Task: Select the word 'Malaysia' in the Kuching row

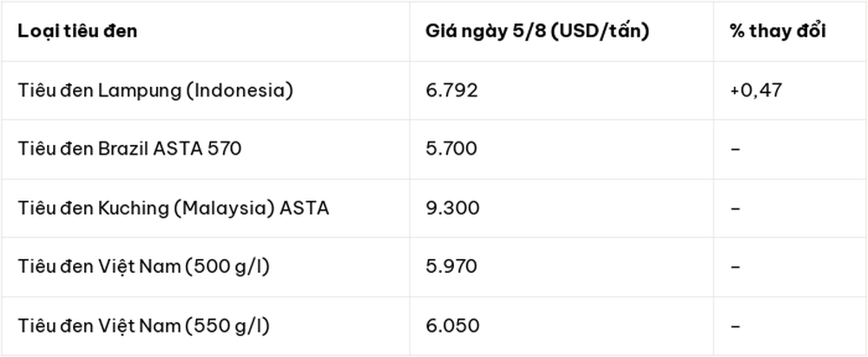Action: 237,209
